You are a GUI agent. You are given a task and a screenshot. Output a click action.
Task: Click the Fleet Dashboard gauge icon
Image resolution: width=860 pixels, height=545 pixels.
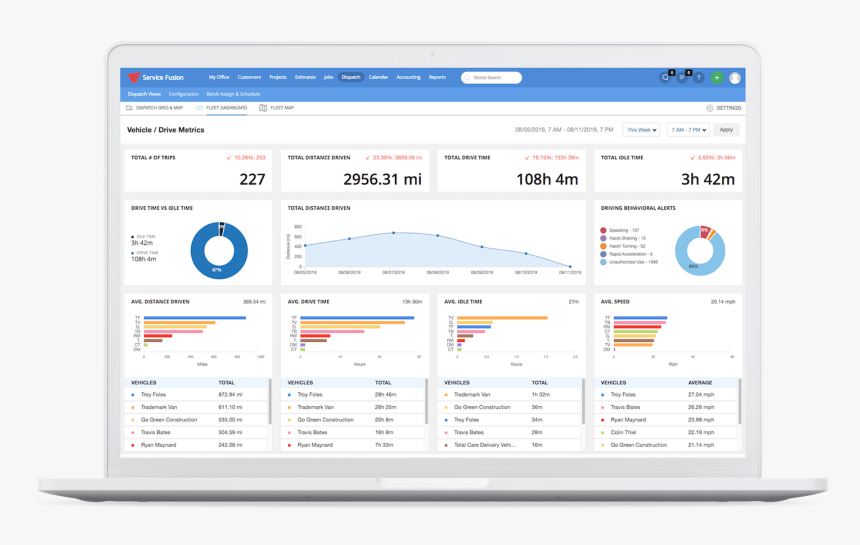click(x=200, y=108)
